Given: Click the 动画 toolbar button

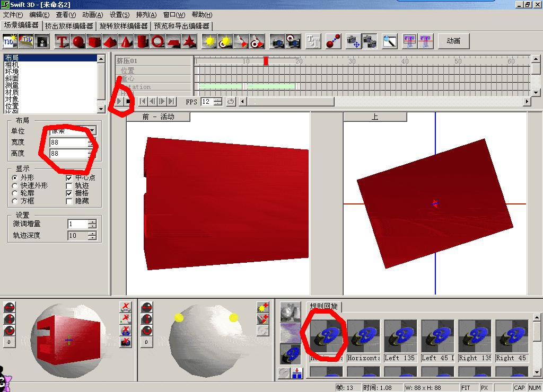Looking at the screenshot, I should click(454, 41).
